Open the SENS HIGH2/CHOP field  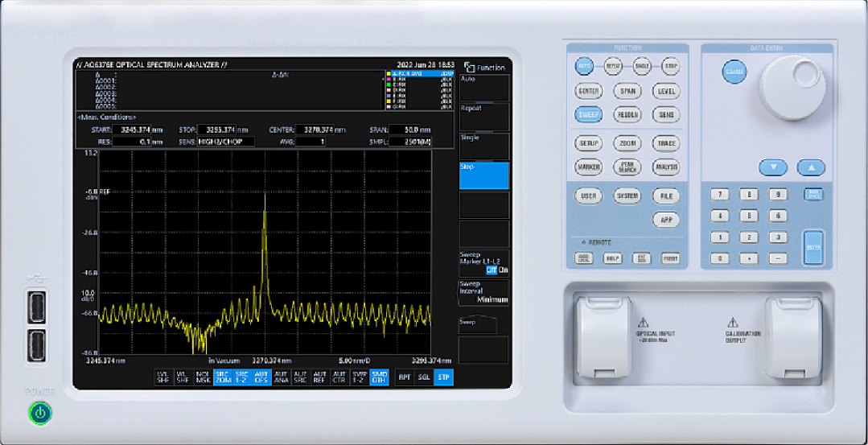tap(225, 142)
